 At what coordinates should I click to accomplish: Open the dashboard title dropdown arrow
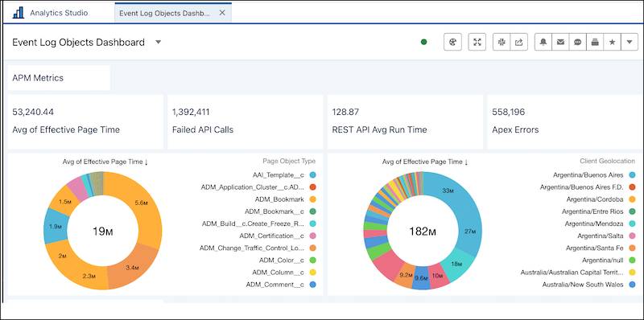(x=158, y=43)
